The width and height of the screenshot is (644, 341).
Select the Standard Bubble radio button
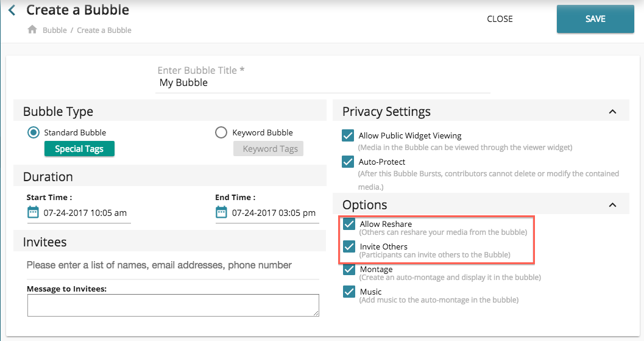point(34,132)
